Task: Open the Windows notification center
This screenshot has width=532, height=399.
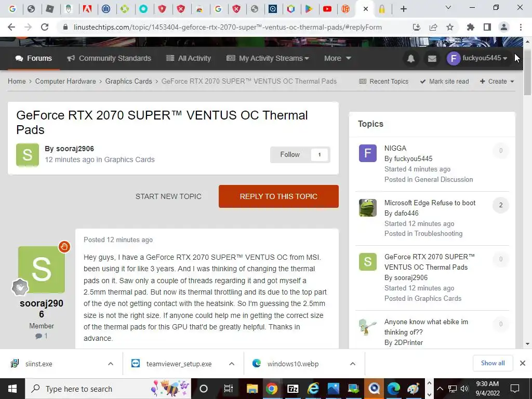Action: click(515, 389)
